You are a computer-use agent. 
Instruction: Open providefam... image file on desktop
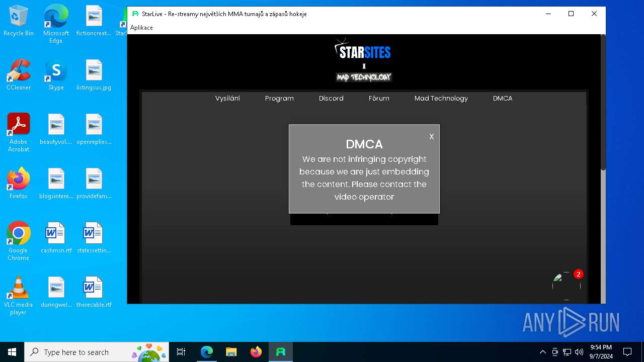click(x=94, y=184)
